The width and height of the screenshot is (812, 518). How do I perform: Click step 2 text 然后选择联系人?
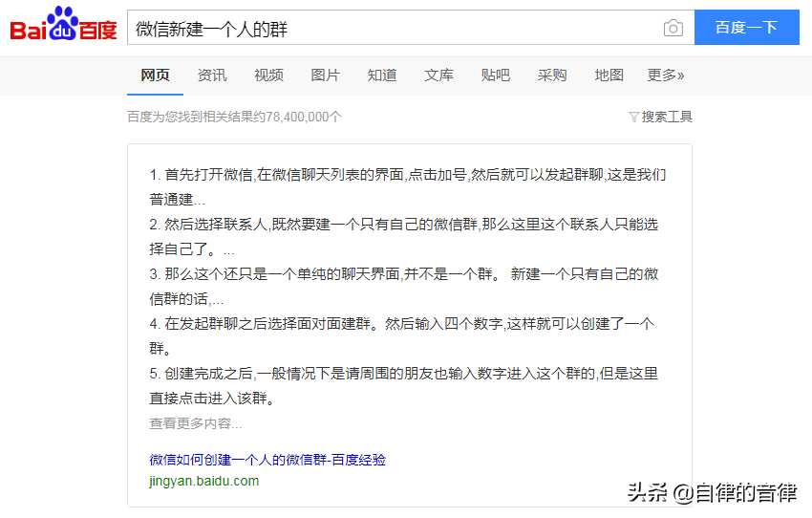click(216, 225)
